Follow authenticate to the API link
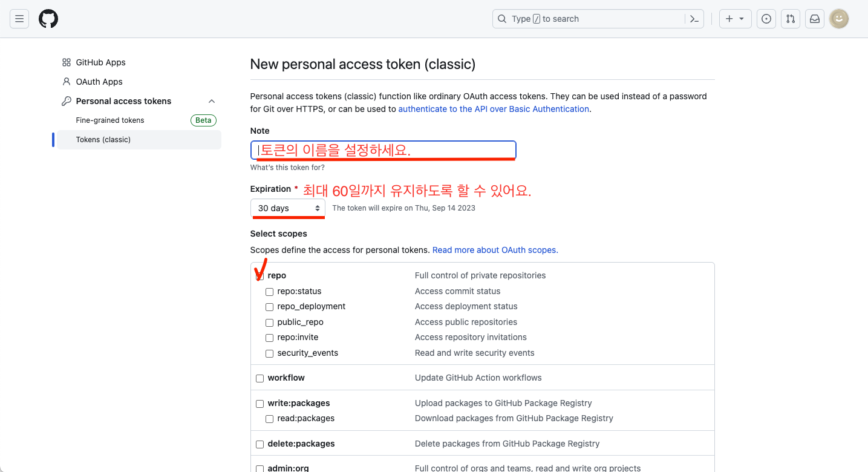The height and width of the screenshot is (472, 868). pos(494,109)
